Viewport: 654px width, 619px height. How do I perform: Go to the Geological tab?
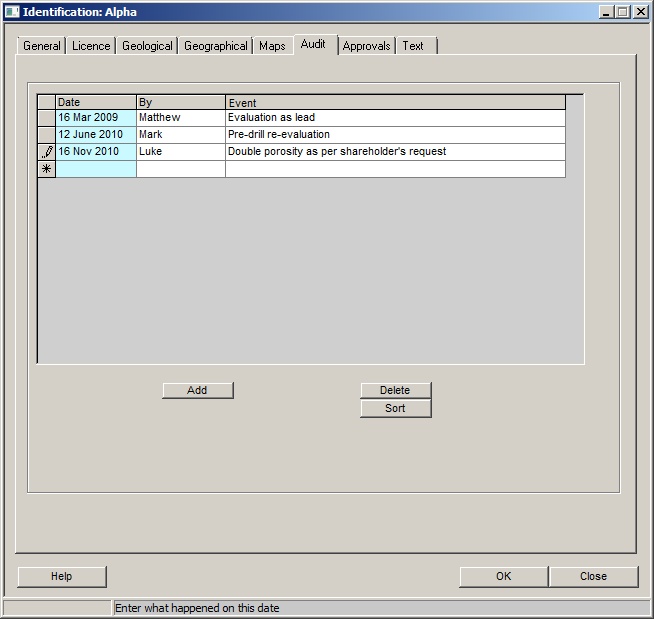tap(147, 46)
